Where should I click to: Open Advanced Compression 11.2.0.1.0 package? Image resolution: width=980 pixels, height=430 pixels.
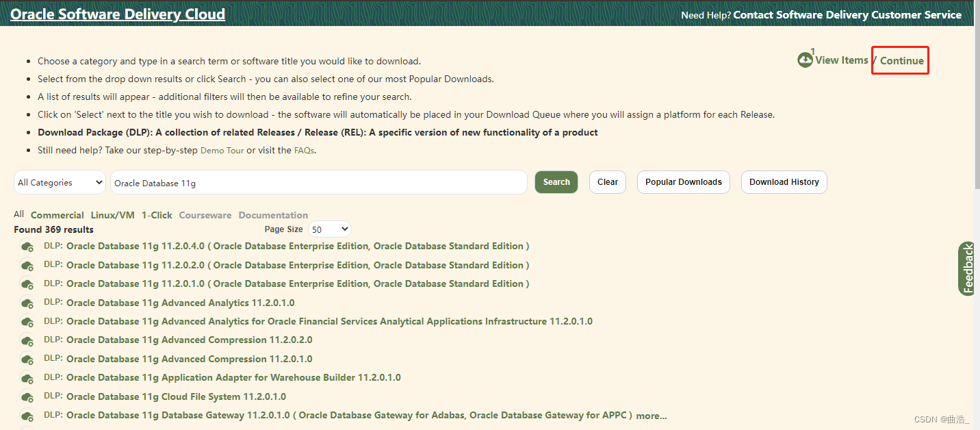(190, 359)
